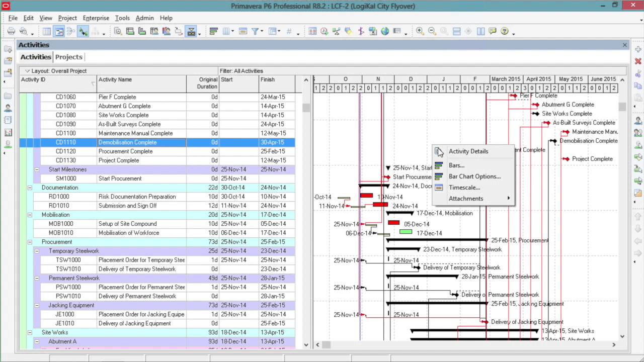Select activity MOB1010 Mobilisation of Workforce
The width and height of the screenshot is (644, 362).
(x=157, y=233)
